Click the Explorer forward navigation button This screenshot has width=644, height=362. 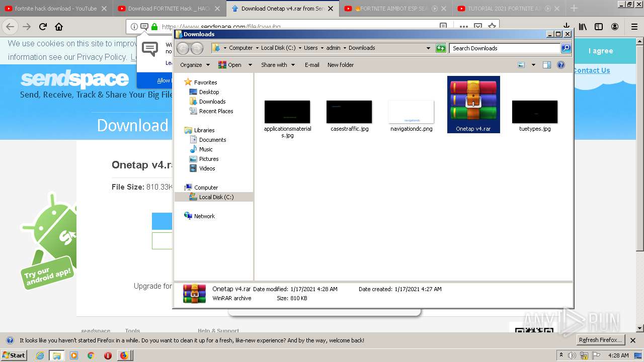click(x=197, y=48)
